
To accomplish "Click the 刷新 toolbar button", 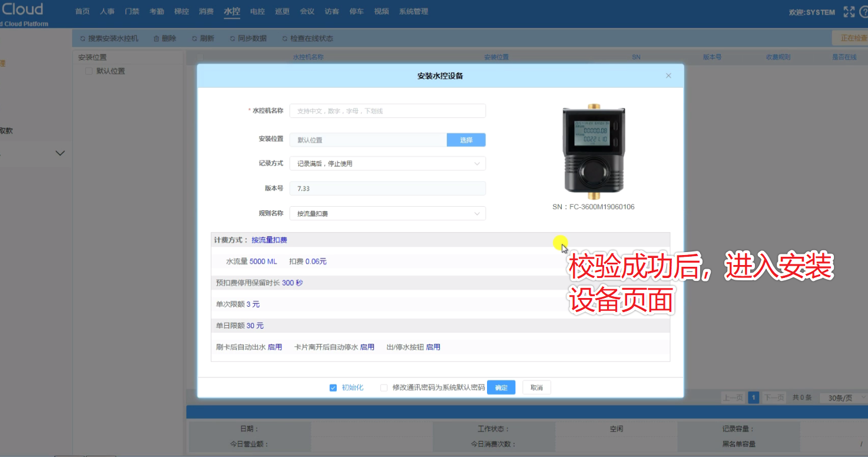I will click(x=203, y=38).
